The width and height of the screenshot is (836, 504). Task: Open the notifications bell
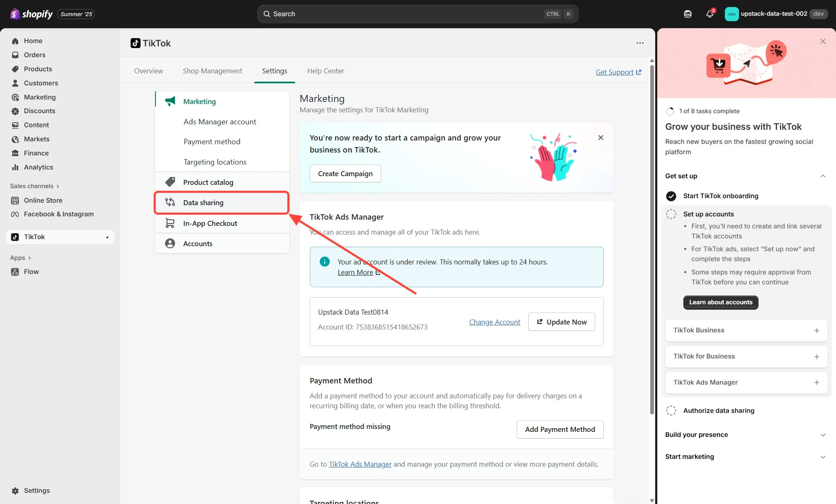coord(710,14)
